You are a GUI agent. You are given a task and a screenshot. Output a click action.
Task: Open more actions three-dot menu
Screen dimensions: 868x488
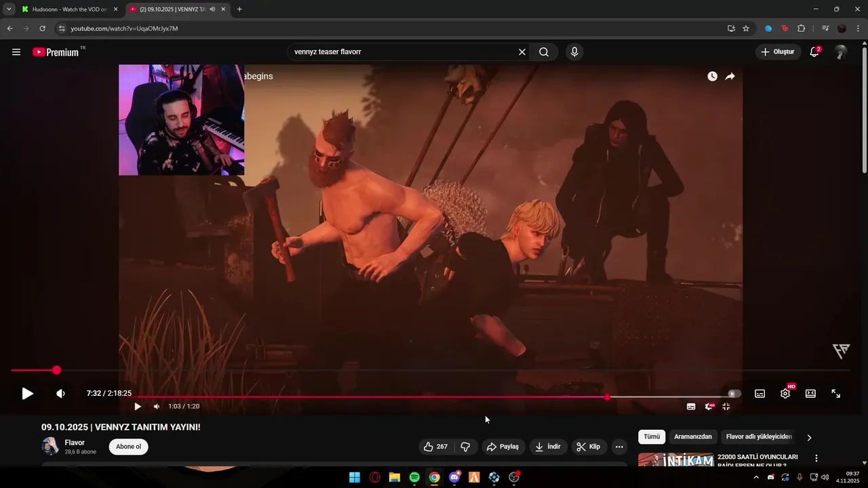[x=619, y=447]
